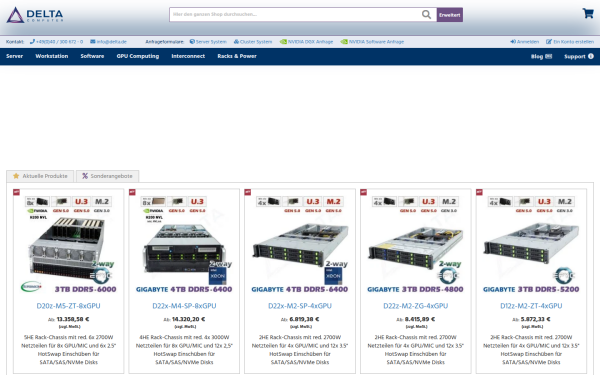The image size is (600, 375).
Task: Open the Racks & Power menu
Action: (x=237, y=56)
